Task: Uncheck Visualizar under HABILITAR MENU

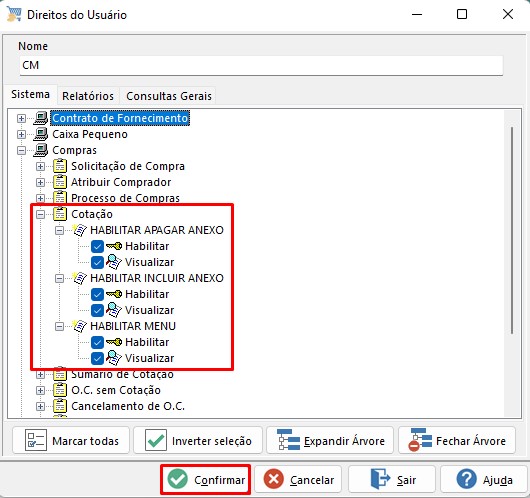Action: (x=97, y=358)
